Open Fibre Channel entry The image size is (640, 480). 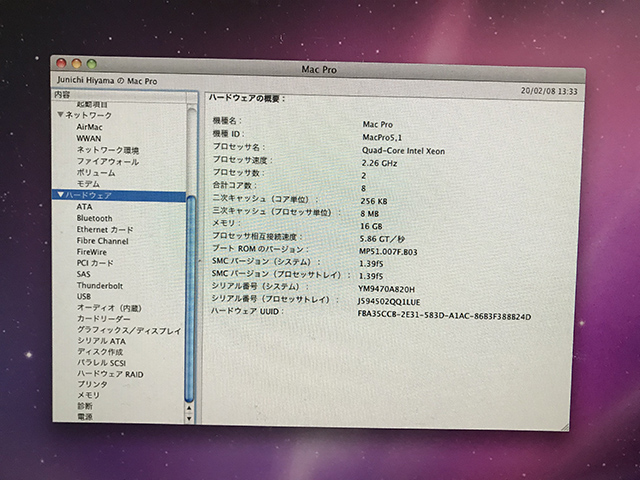[x=102, y=241]
